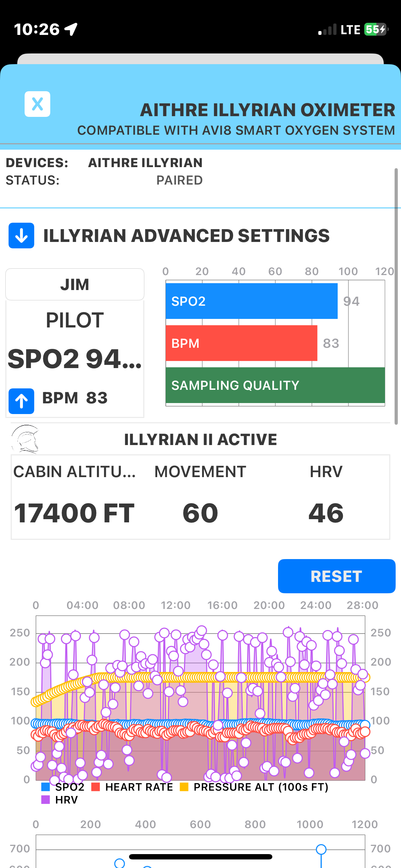Select the JIM name field
Image resolution: width=401 pixels, height=868 pixels.
(x=75, y=284)
